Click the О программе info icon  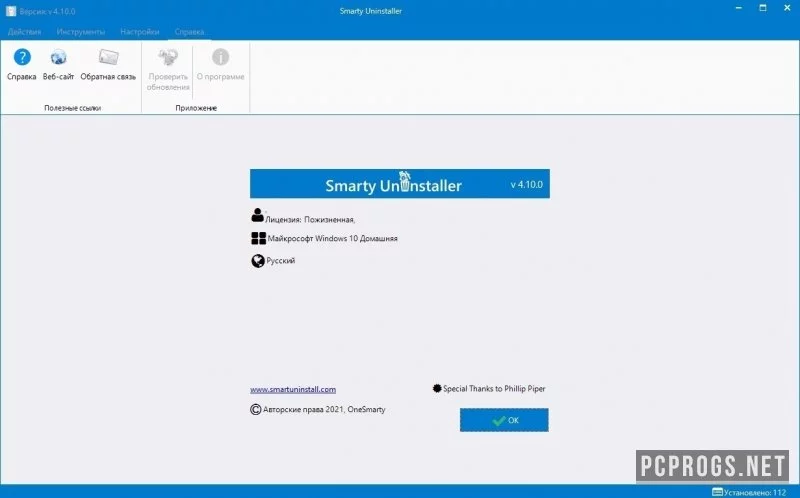point(220,57)
